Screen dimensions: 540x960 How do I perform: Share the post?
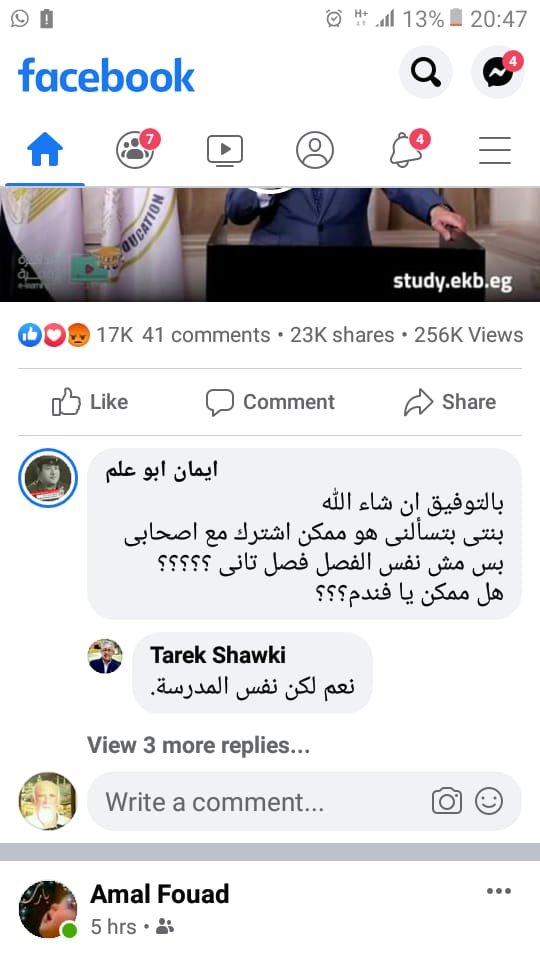point(450,402)
